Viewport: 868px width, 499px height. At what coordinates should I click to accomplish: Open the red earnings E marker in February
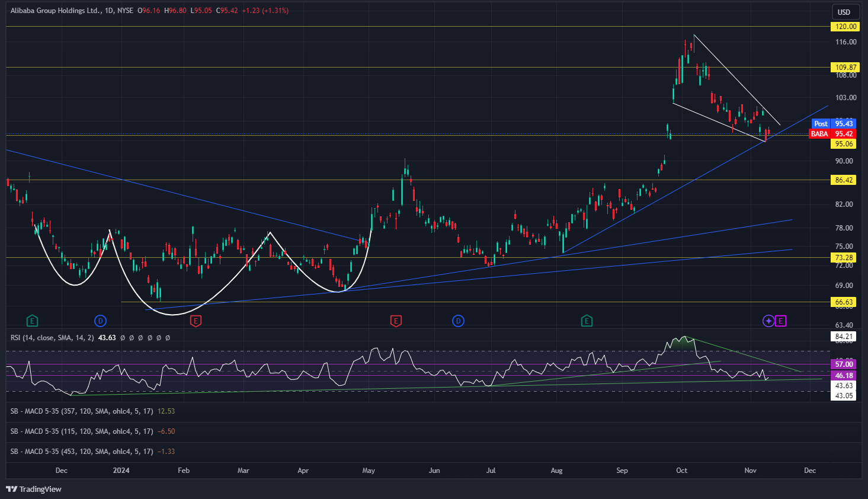[196, 321]
